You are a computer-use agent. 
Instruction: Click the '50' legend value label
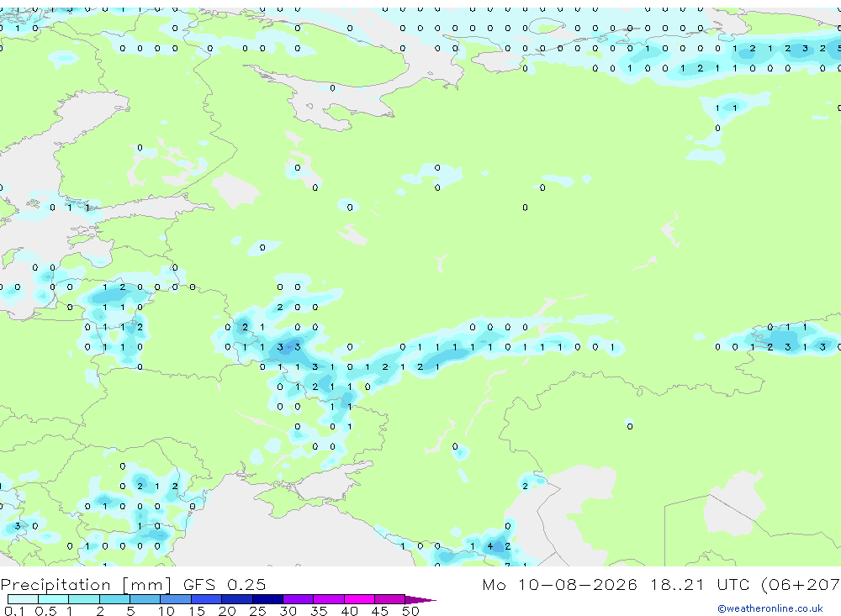pyautogui.click(x=411, y=611)
